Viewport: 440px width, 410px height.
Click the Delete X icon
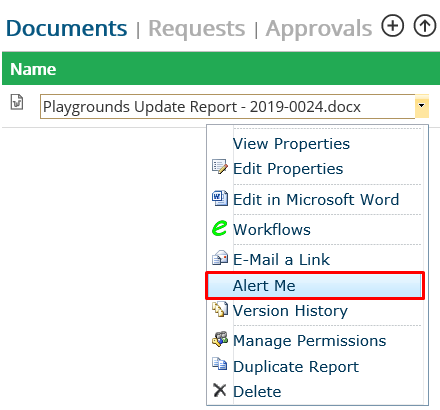tap(220, 390)
